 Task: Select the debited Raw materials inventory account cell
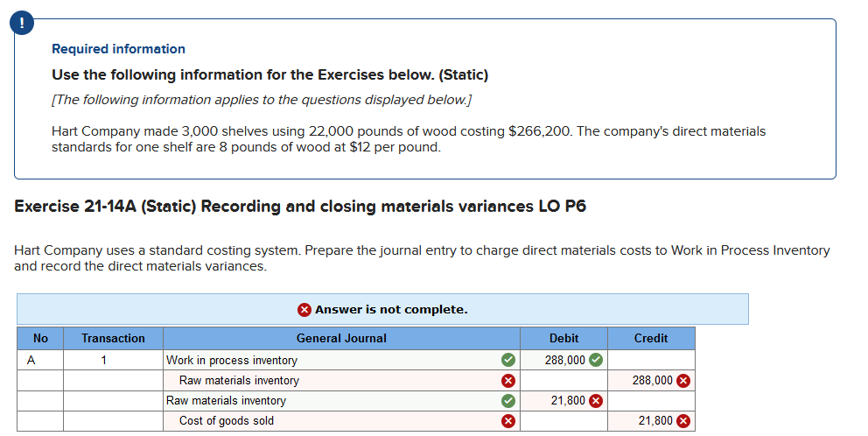(341, 401)
